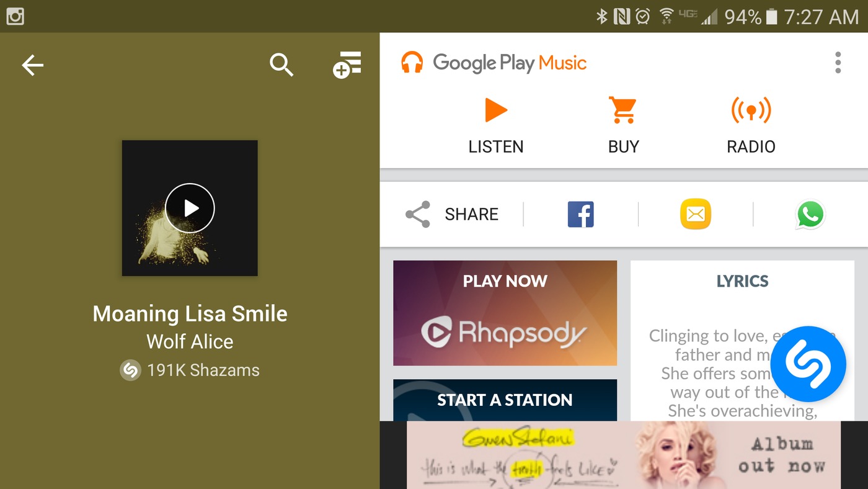Open search with the magnifier icon

pos(281,65)
